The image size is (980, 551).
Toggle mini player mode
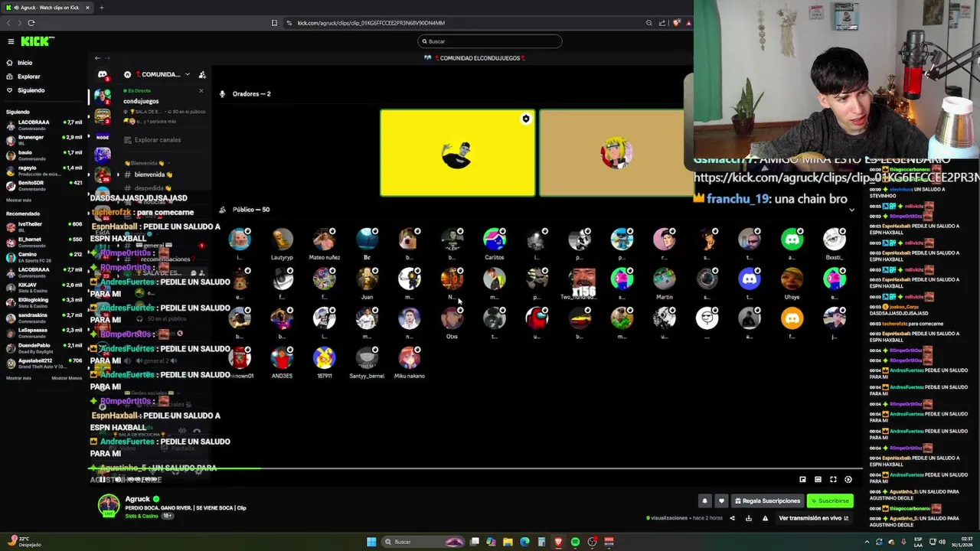point(802,480)
